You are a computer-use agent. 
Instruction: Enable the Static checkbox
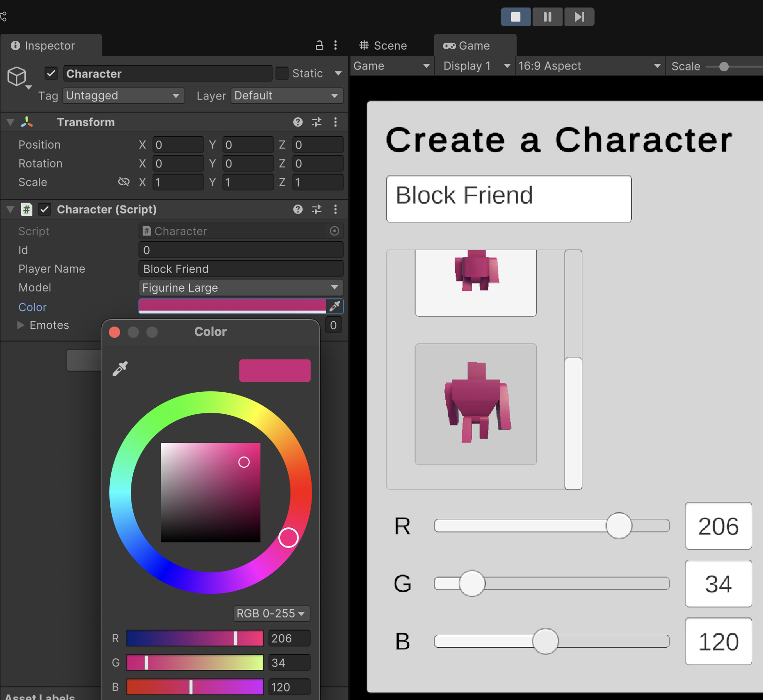[282, 74]
